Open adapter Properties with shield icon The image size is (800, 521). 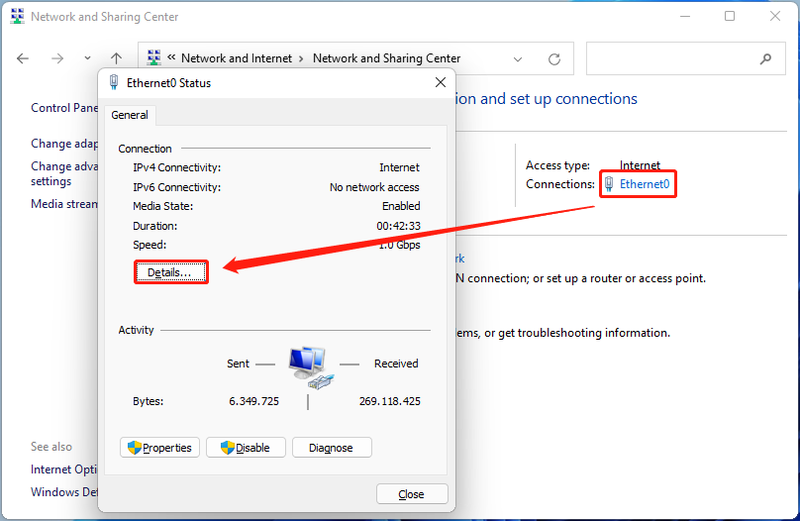160,448
